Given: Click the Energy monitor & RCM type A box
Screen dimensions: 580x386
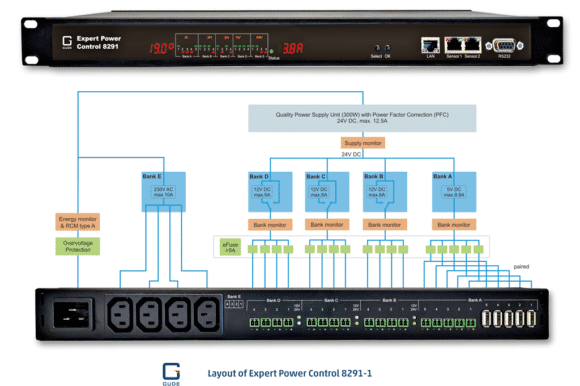Looking at the screenshot, I should [x=78, y=222].
